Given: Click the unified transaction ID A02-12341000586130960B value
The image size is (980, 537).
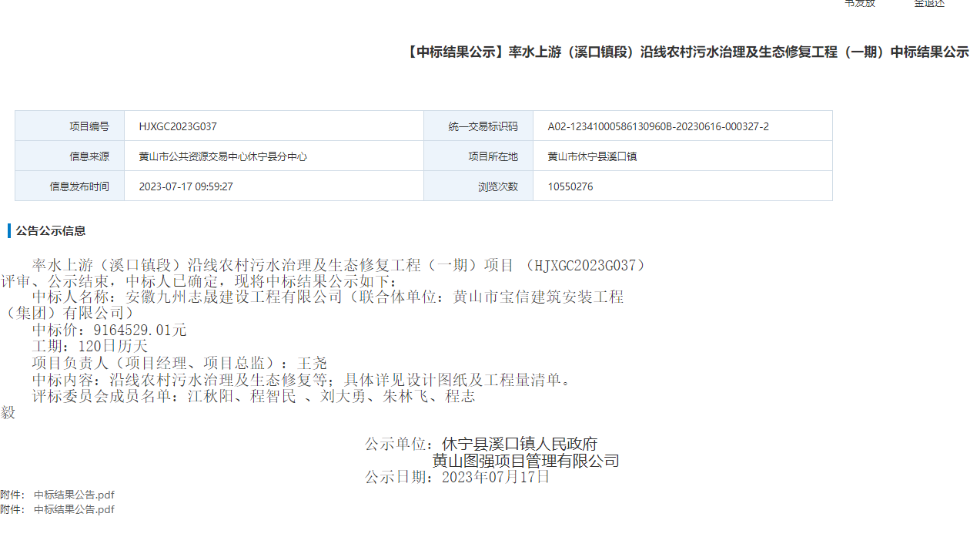Looking at the screenshot, I should 657,126.
